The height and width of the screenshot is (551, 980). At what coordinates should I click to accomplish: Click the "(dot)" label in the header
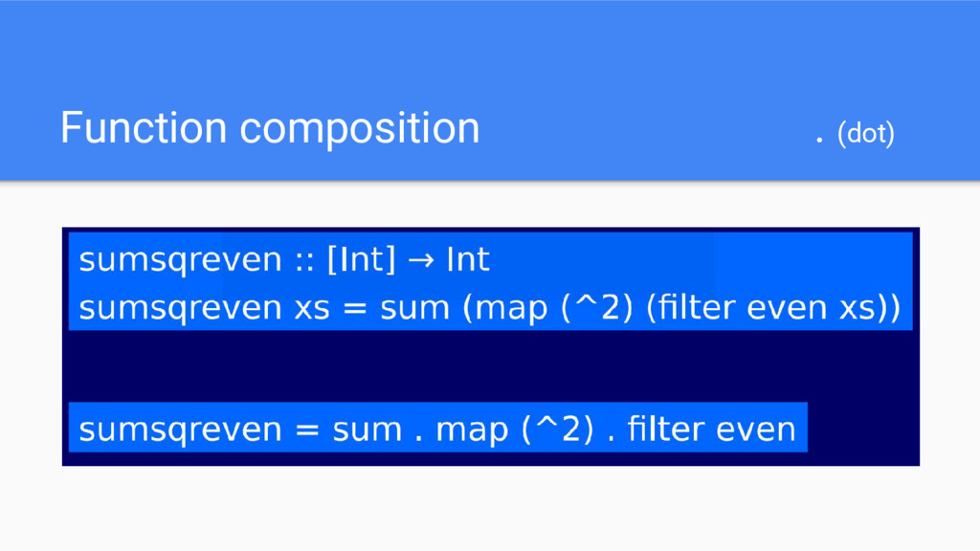click(x=865, y=135)
